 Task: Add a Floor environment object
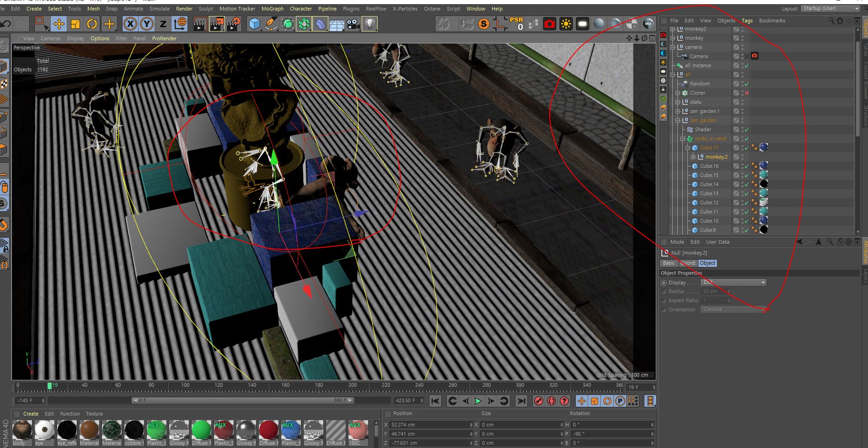[x=337, y=24]
